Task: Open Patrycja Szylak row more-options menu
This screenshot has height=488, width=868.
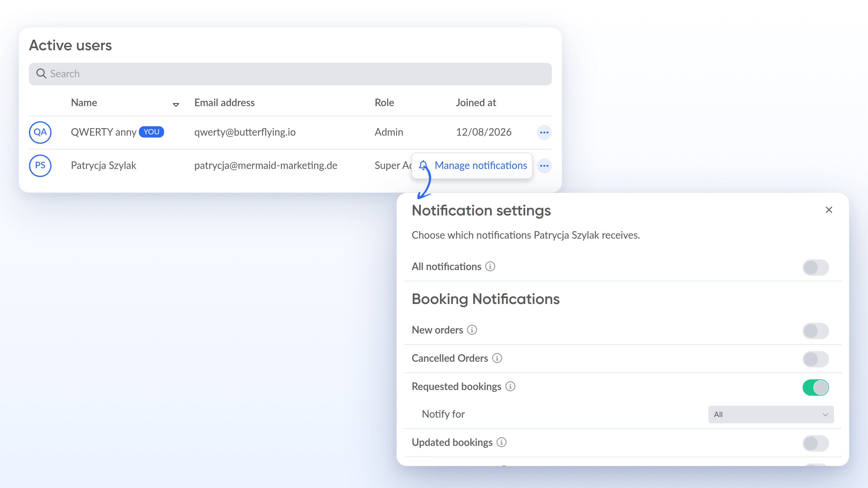Action: pos(544,166)
